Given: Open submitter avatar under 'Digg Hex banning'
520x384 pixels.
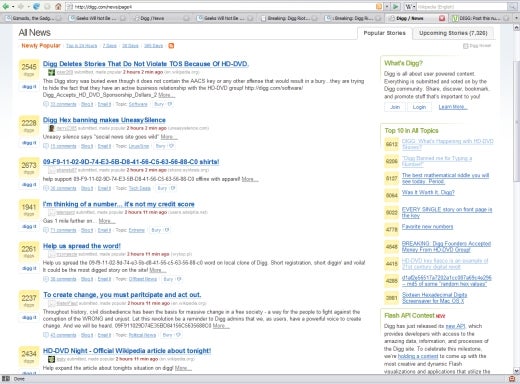Looking at the screenshot, I should 51,128.
